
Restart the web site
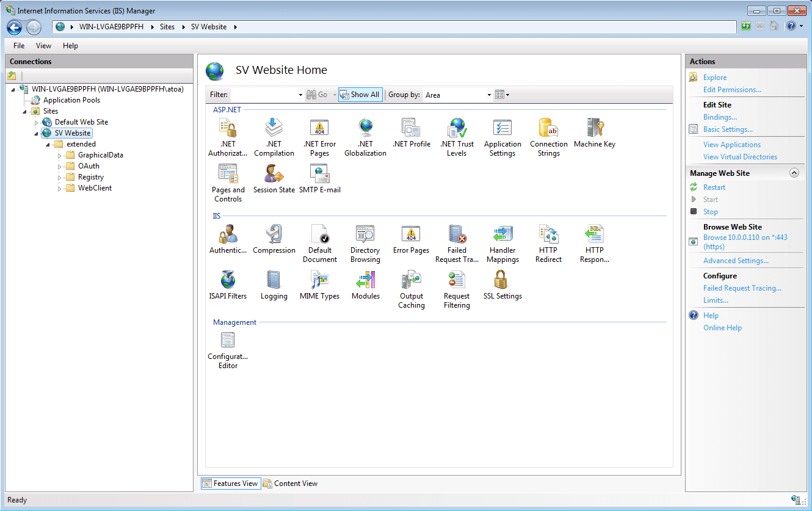point(714,187)
